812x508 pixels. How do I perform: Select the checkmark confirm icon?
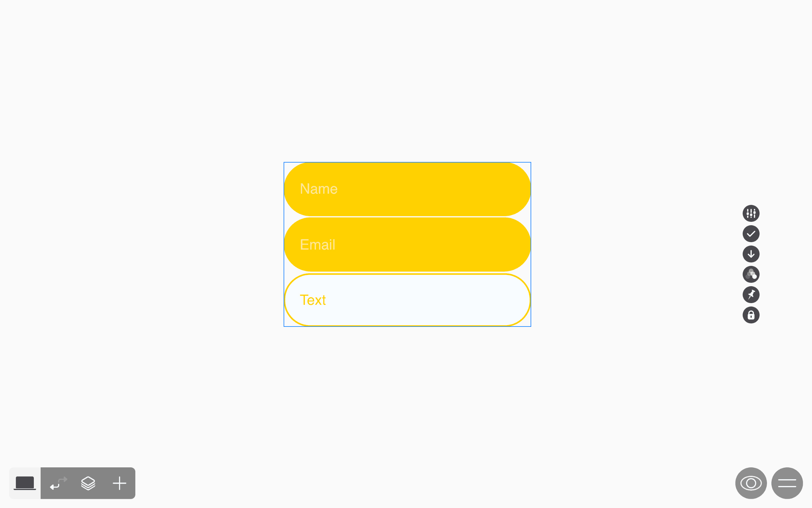751,234
